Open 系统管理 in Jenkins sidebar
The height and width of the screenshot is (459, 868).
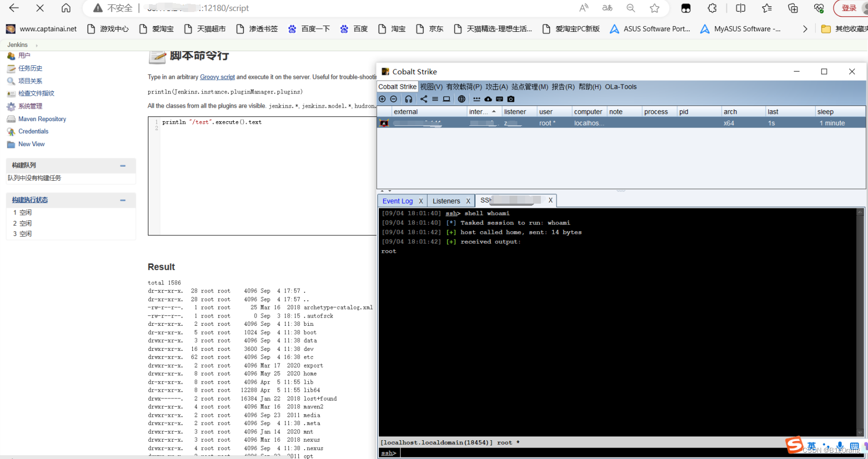[30, 106]
